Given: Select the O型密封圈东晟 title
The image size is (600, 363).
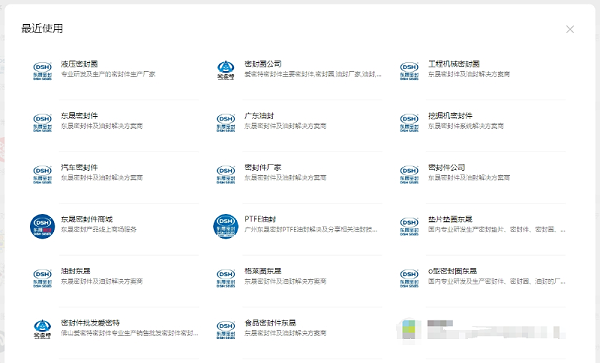Looking at the screenshot, I should click(452, 271).
